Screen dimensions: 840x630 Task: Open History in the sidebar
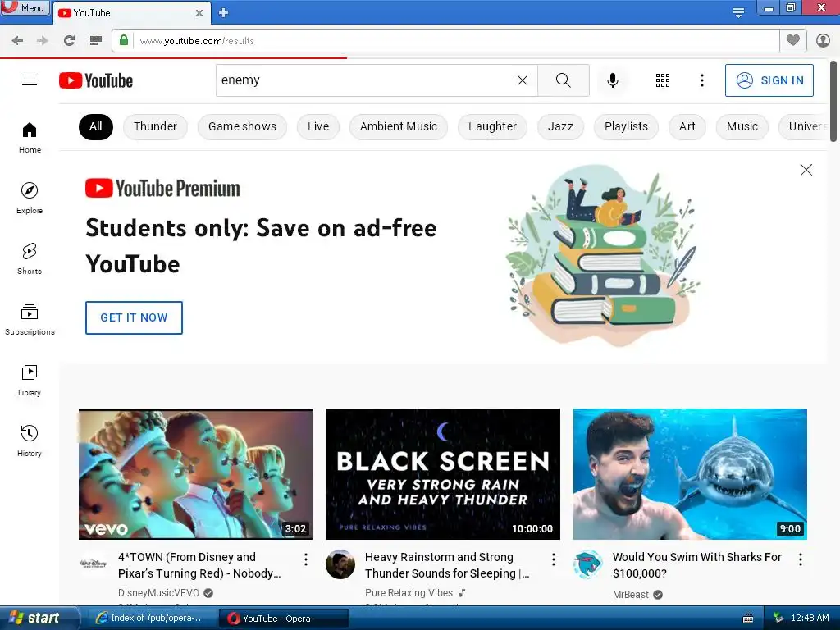pyautogui.click(x=30, y=441)
